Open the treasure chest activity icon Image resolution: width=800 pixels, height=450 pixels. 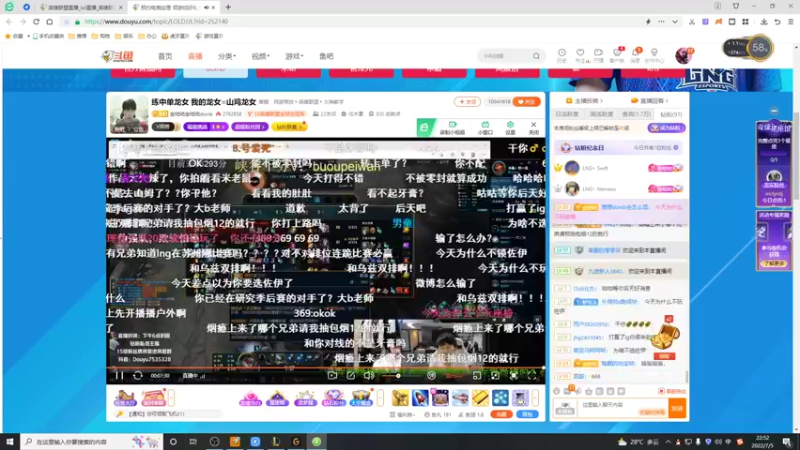pyautogui.click(x=361, y=397)
